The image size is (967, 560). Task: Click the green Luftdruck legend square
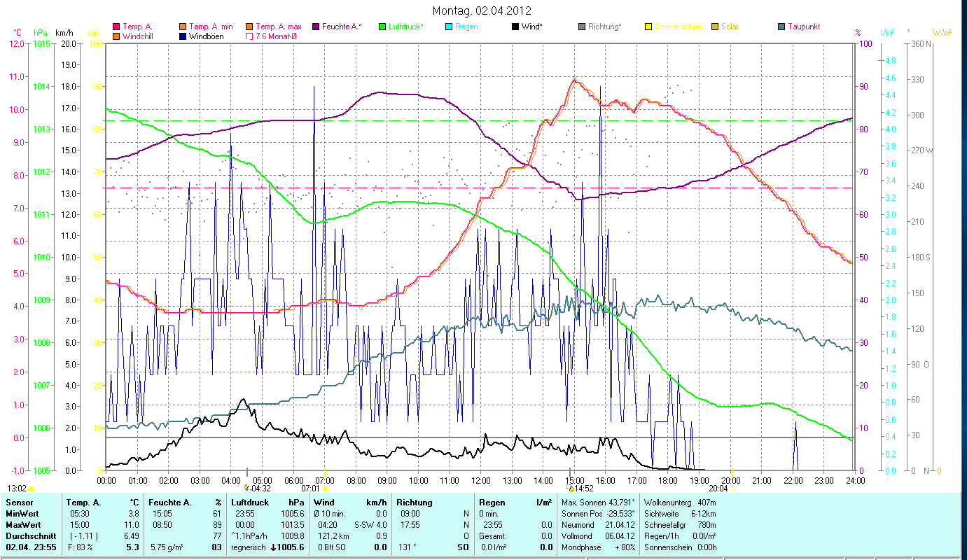click(382, 27)
